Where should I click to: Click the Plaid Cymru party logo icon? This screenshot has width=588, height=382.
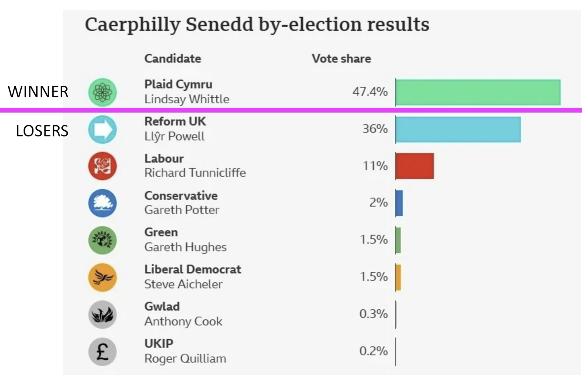pyautogui.click(x=103, y=92)
